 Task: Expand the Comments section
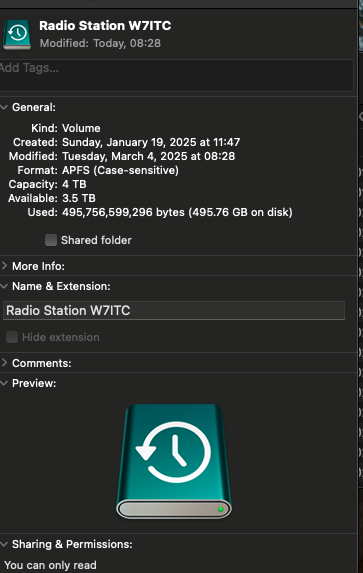pyautogui.click(x=4, y=363)
